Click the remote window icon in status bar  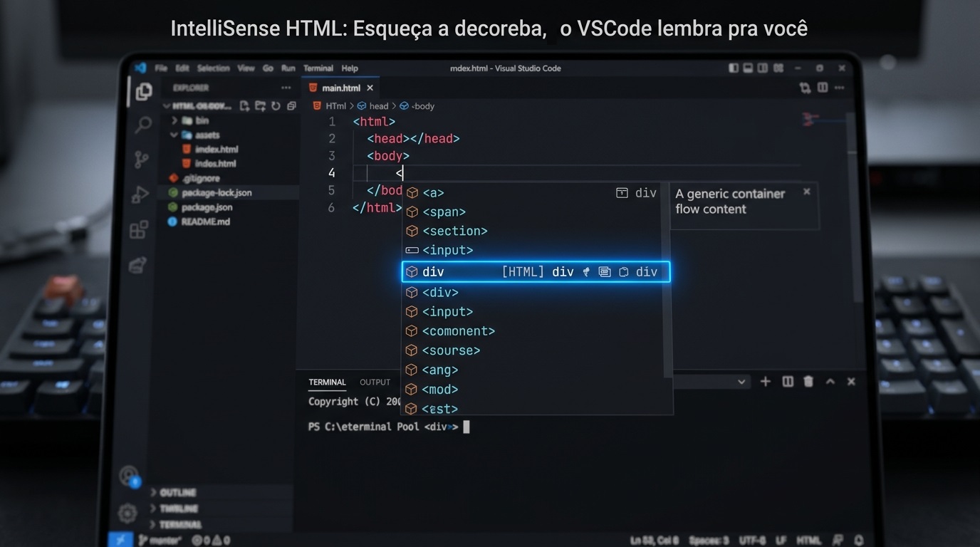(x=120, y=540)
